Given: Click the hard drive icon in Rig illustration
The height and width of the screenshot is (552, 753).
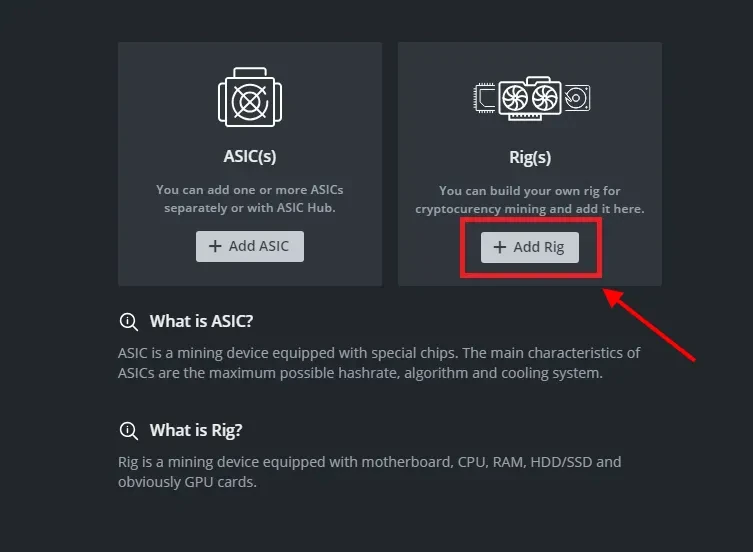Looking at the screenshot, I should point(577,97).
